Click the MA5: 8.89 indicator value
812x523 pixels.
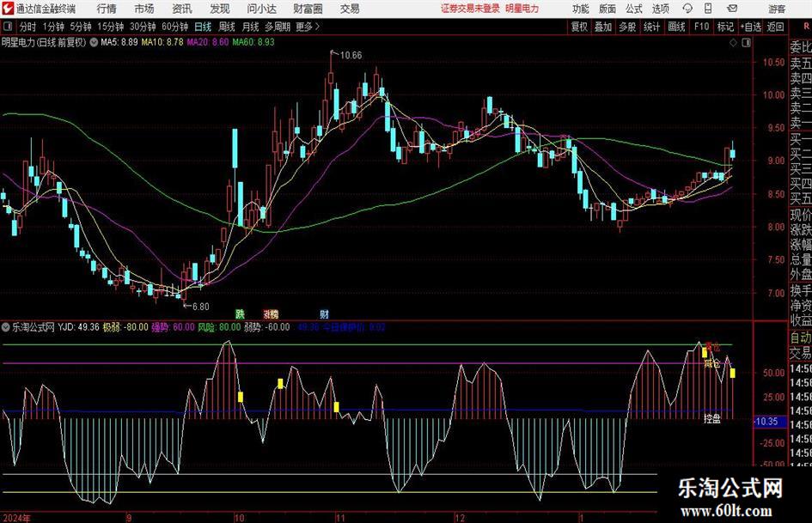119,42
